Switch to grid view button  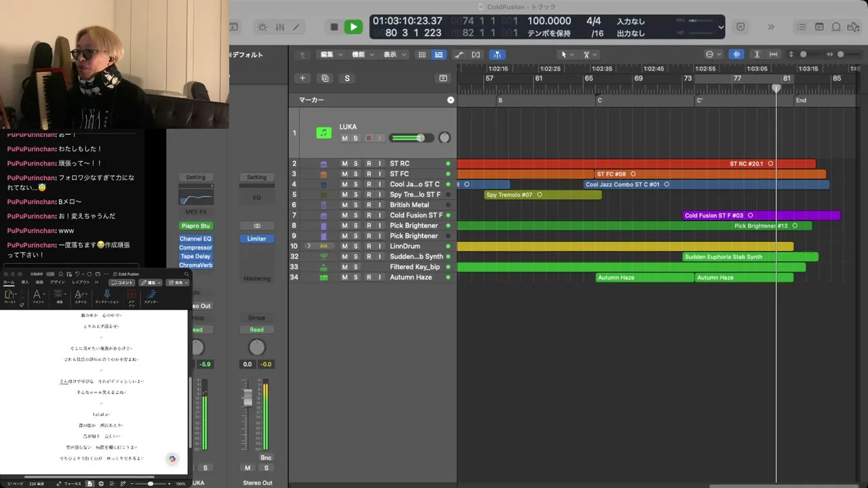tap(422, 55)
